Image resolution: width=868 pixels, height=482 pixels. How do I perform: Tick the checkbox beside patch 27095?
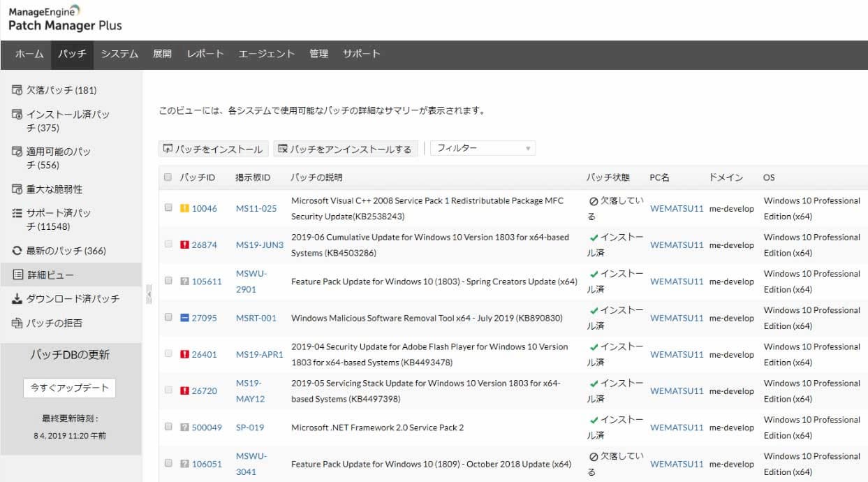coord(168,317)
